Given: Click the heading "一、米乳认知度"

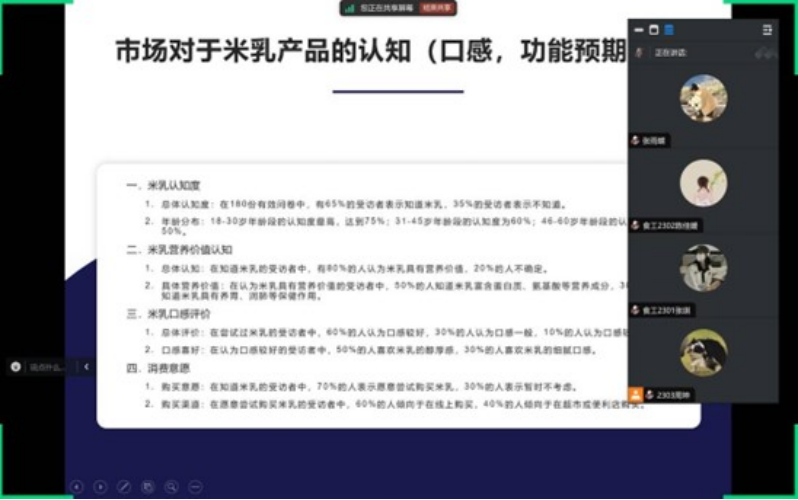Looking at the screenshot, I should tap(163, 185).
